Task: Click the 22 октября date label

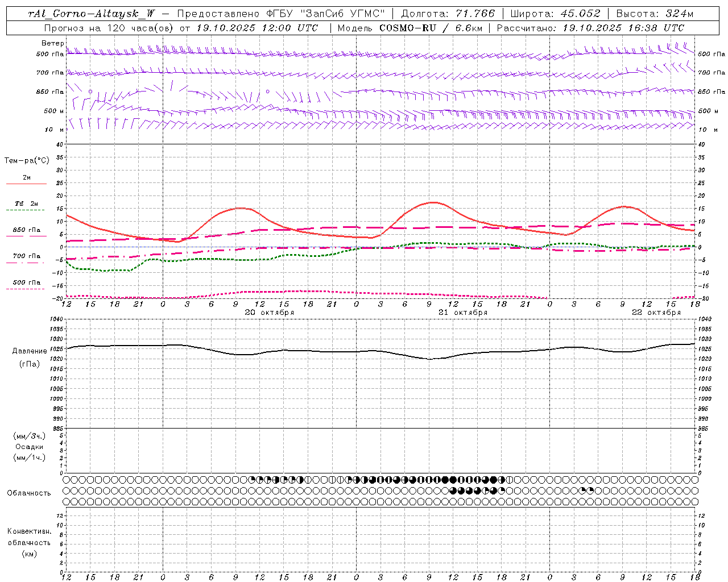Action: pyautogui.click(x=656, y=313)
